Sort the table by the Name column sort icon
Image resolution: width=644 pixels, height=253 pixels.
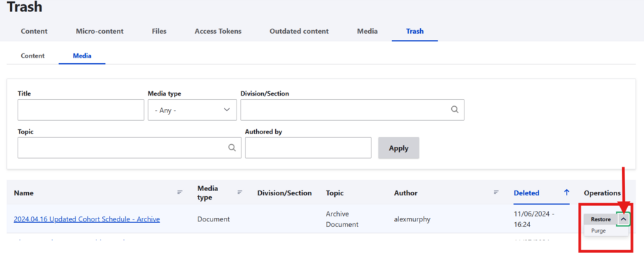pos(180,192)
